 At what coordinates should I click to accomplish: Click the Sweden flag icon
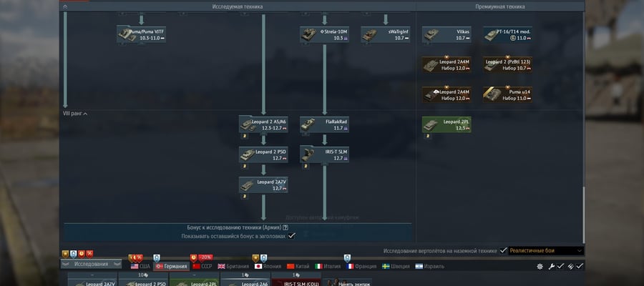(386, 266)
